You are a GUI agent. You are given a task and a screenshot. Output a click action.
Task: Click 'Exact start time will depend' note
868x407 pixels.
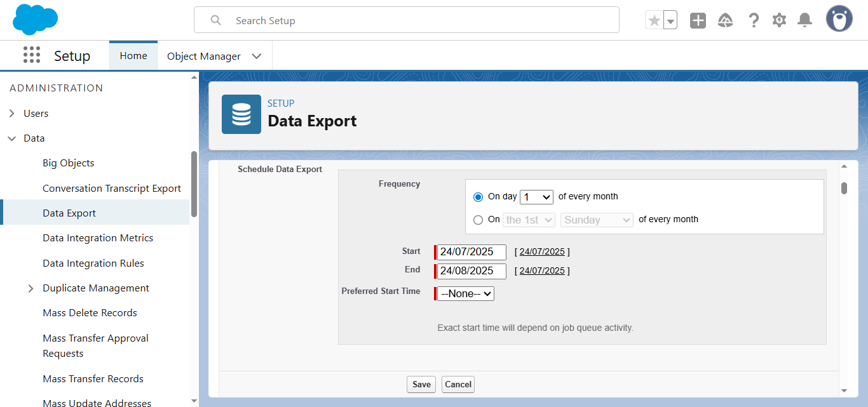(536, 328)
